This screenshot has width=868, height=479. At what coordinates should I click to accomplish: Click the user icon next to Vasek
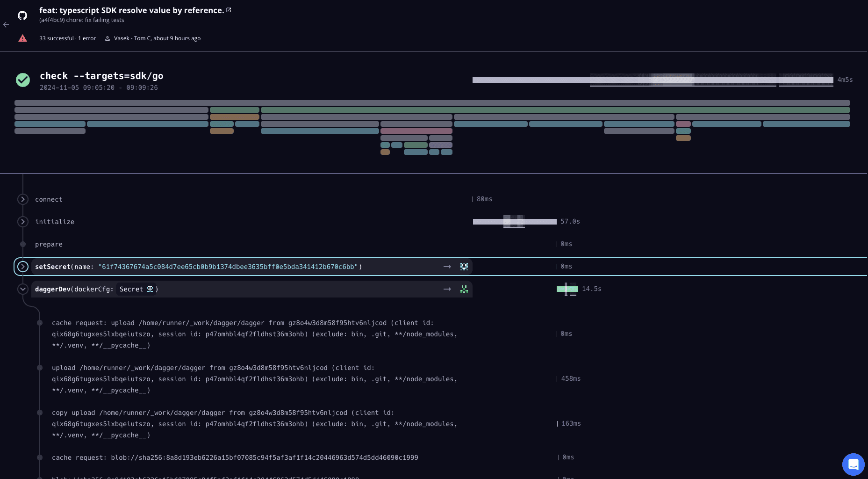point(108,38)
